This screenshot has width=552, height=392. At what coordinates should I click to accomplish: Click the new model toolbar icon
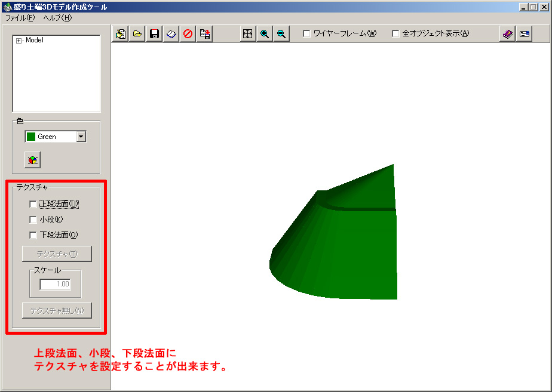pos(121,34)
